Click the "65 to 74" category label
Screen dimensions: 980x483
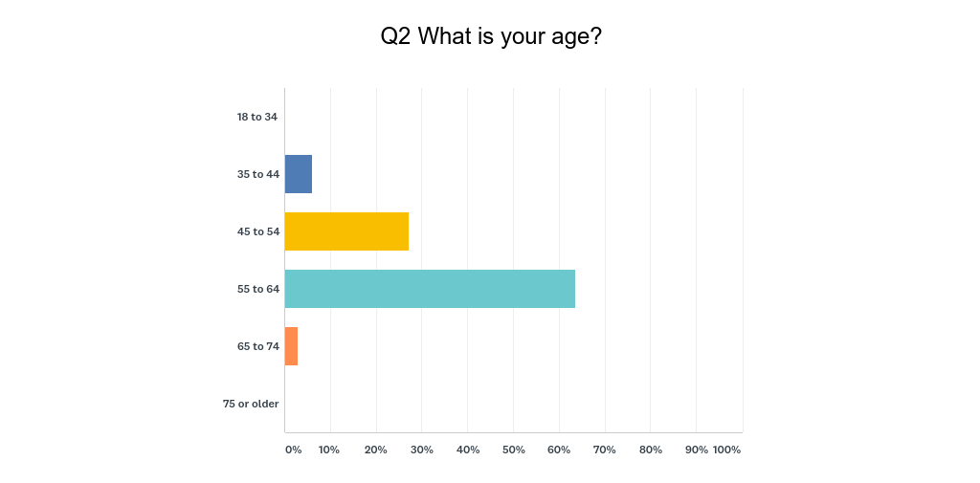[x=257, y=346]
